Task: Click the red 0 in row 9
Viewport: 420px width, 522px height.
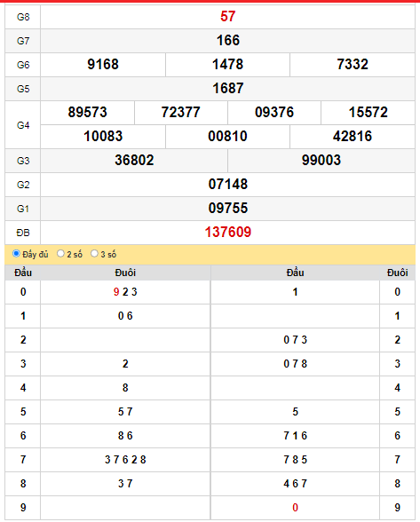Action: pyautogui.click(x=295, y=508)
